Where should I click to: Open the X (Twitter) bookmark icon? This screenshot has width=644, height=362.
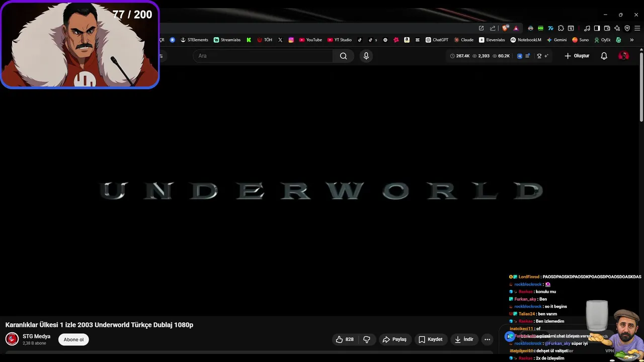tap(280, 40)
